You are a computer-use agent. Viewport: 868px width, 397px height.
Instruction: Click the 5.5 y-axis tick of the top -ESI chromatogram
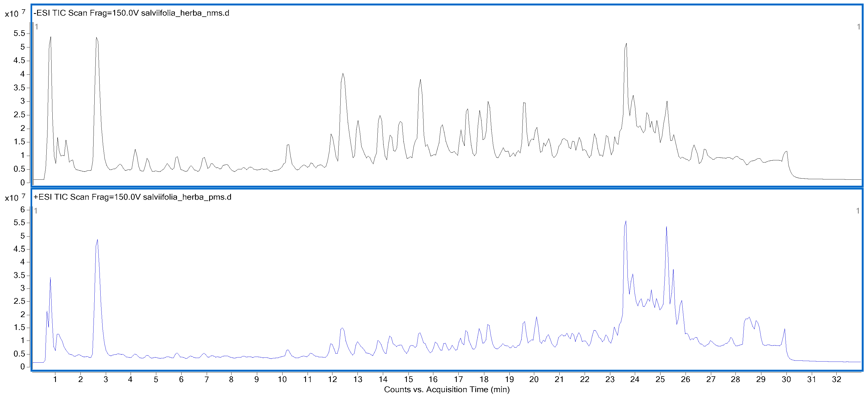click(x=19, y=33)
